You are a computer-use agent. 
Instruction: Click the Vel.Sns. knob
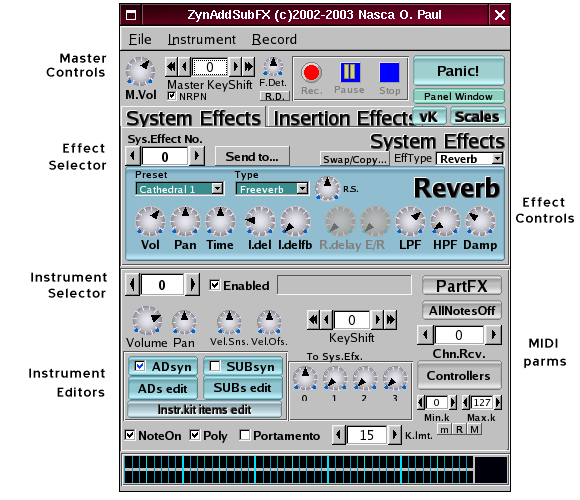(229, 322)
